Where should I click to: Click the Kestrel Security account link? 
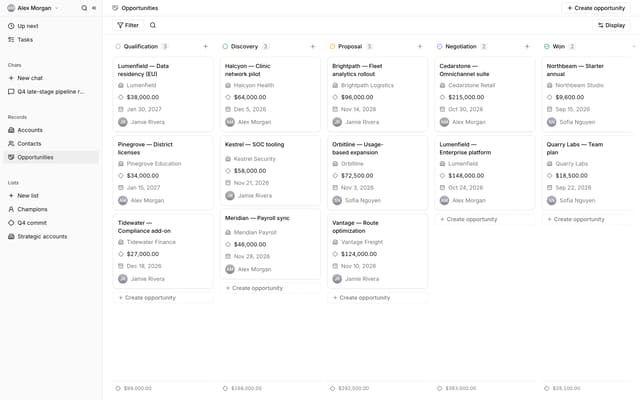click(x=254, y=159)
